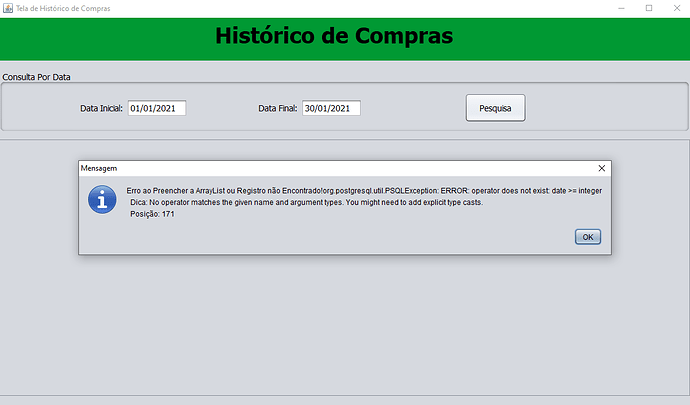Screen dimensions: 690x405
Task: Click the 'Erro ao Preencher a ArrayList' message
Action: pyautogui.click(x=364, y=191)
